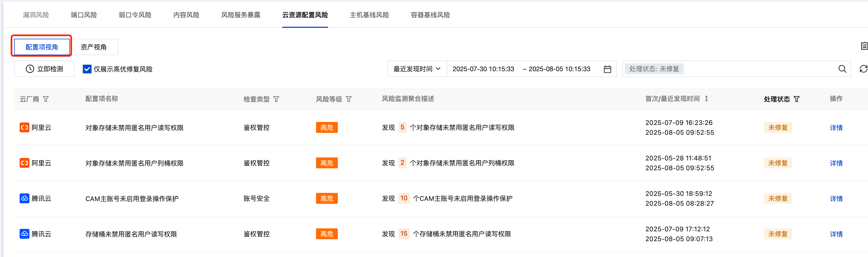Select the 内容风险 tab
Viewport: 868px width, 257px height.
tap(186, 15)
